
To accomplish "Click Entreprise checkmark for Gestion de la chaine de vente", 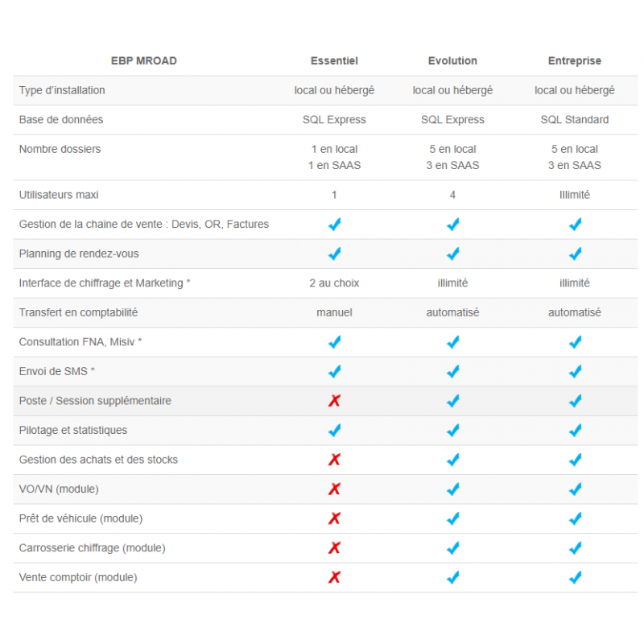I will [575, 225].
